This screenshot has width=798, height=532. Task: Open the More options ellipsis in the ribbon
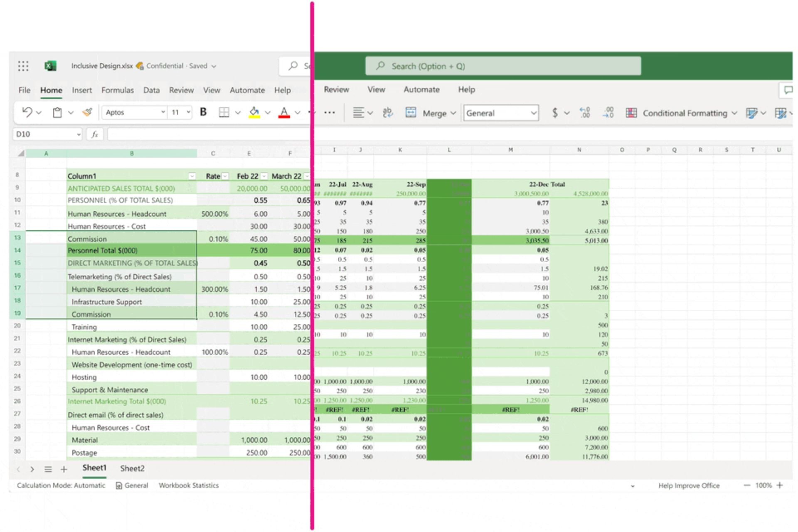pyautogui.click(x=330, y=113)
